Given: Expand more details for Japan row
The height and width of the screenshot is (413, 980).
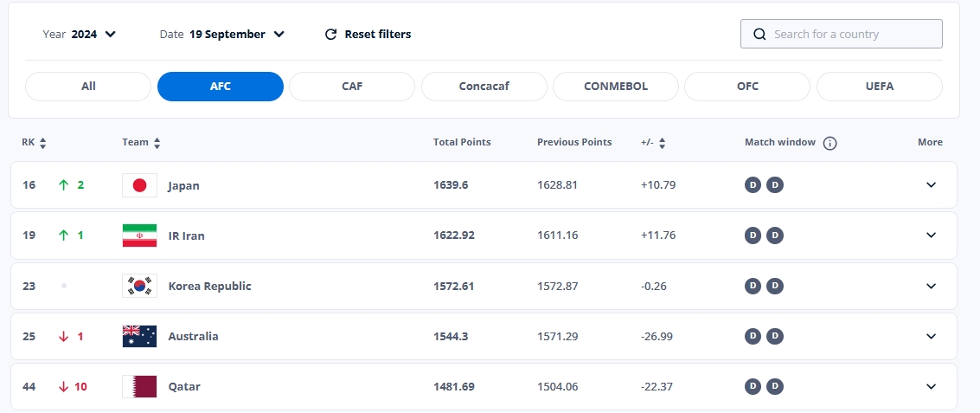Looking at the screenshot, I should click(931, 185).
